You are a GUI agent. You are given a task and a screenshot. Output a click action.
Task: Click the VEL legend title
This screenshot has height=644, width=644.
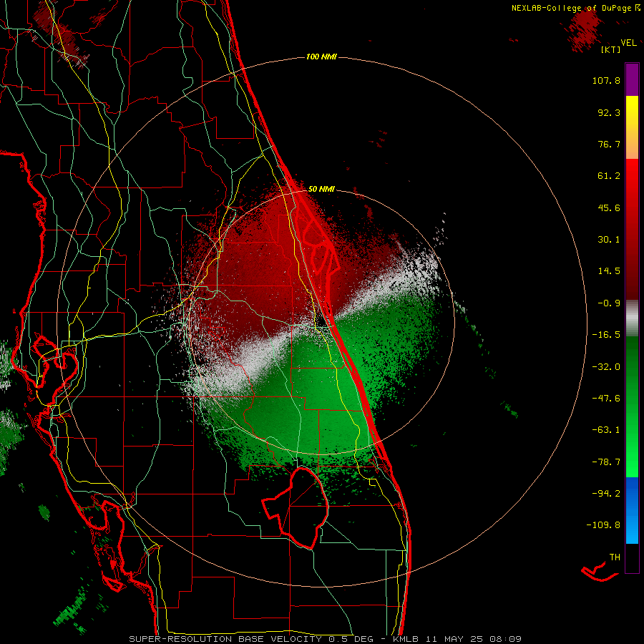coord(629,43)
